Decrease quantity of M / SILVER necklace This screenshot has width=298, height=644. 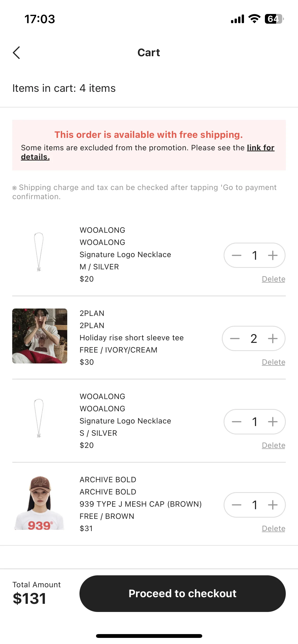pos(236,255)
